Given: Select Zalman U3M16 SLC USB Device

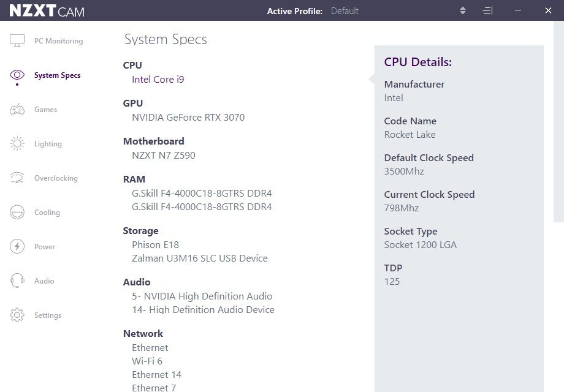Looking at the screenshot, I should point(200,258).
